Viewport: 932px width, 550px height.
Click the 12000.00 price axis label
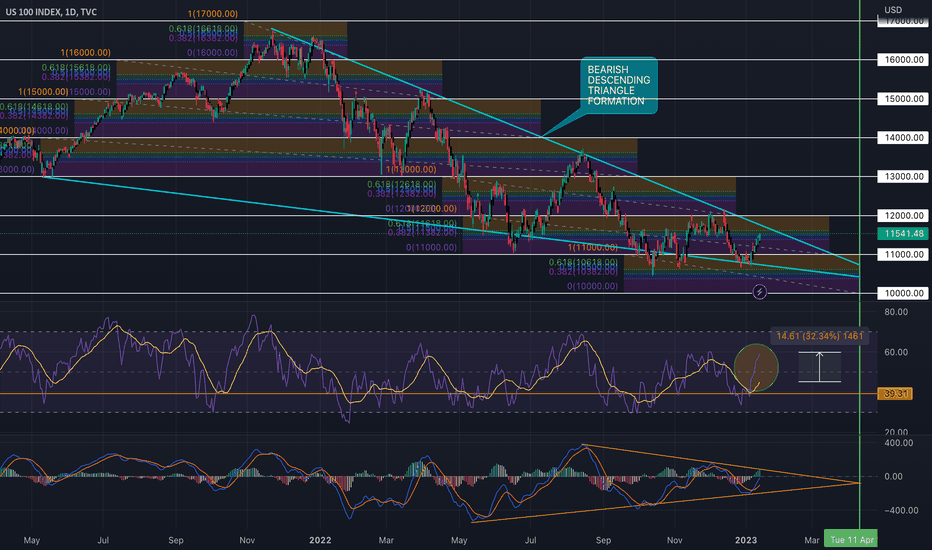[x=903, y=216]
